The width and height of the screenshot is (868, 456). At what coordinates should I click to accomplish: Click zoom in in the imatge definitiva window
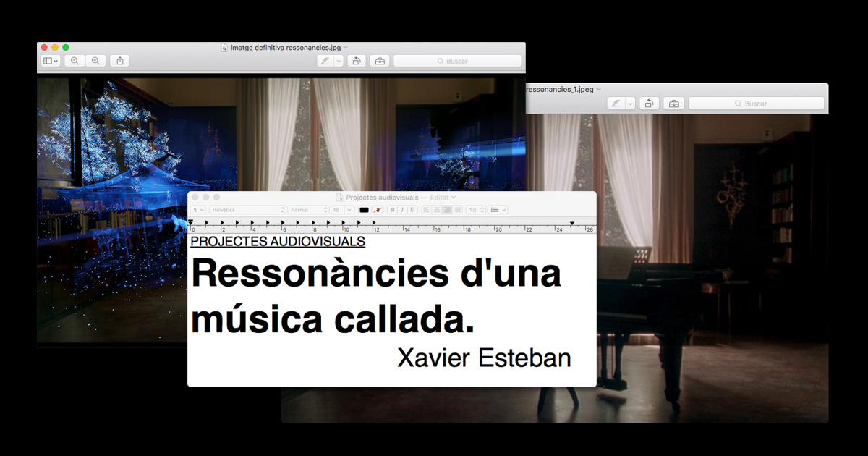[95, 61]
